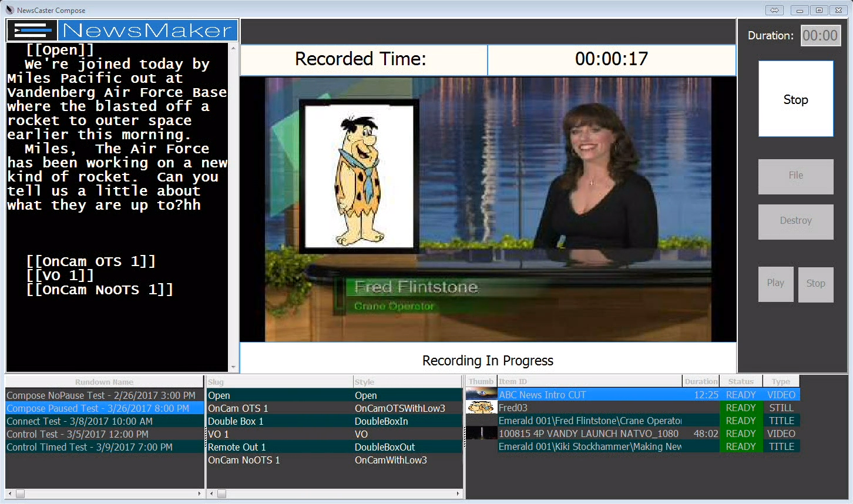This screenshot has width=853, height=504.
Task: Click the VANDY LAUNCH video thumbnail
Action: pos(482,434)
